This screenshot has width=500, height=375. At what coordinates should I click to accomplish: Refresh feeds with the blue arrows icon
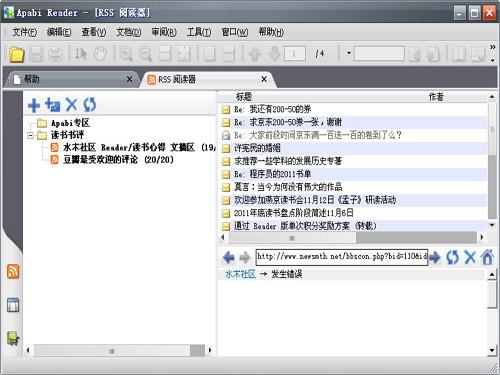pos(90,105)
